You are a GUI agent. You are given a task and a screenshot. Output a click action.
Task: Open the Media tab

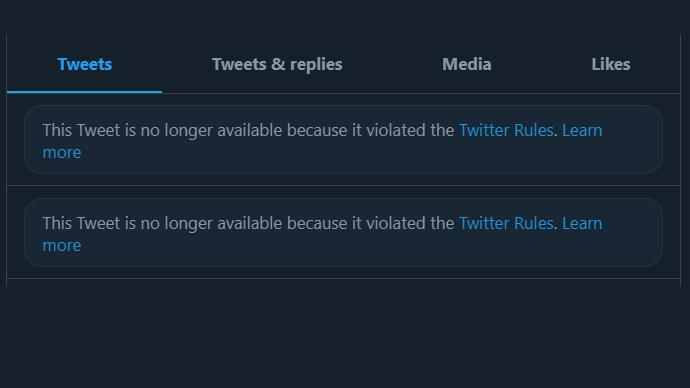coord(466,64)
